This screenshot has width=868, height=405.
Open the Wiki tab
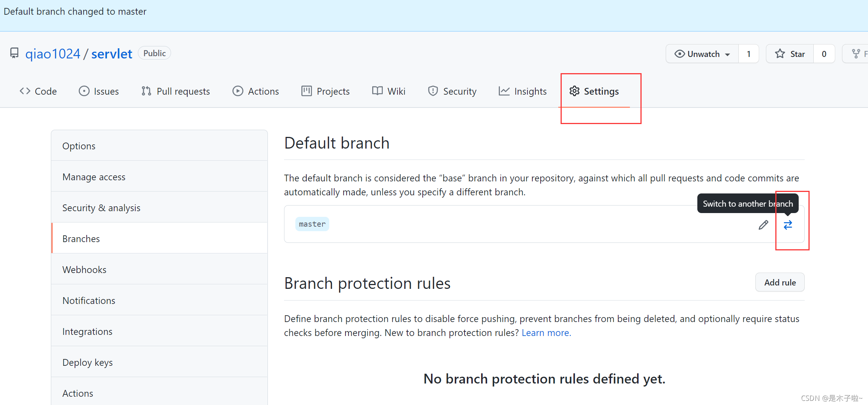click(388, 91)
